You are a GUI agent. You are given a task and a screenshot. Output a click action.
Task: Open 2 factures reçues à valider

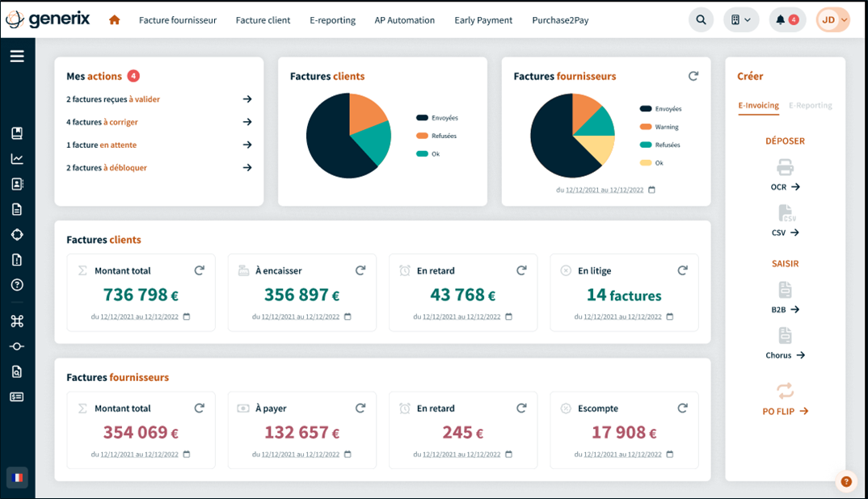(x=158, y=99)
